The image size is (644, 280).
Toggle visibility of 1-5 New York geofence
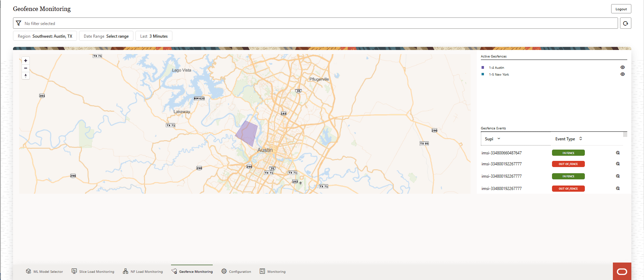[x=622, y=74]
